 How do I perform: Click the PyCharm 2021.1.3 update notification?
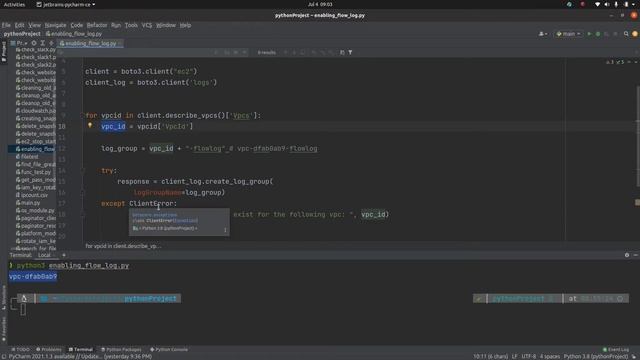80,356
